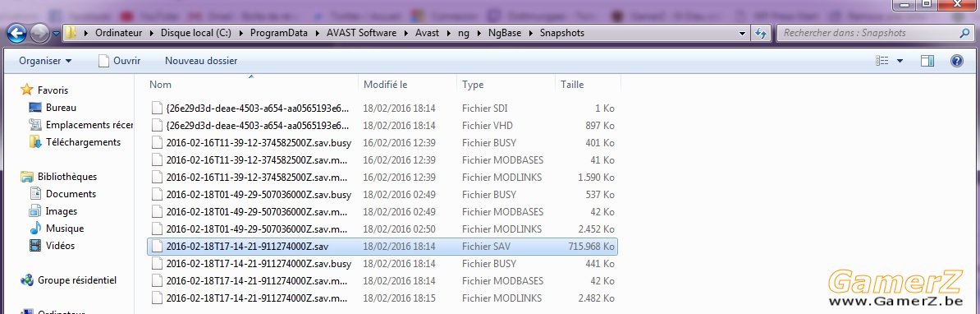
Task: Select the Fichier SDI file row
Action: [382, 108]
